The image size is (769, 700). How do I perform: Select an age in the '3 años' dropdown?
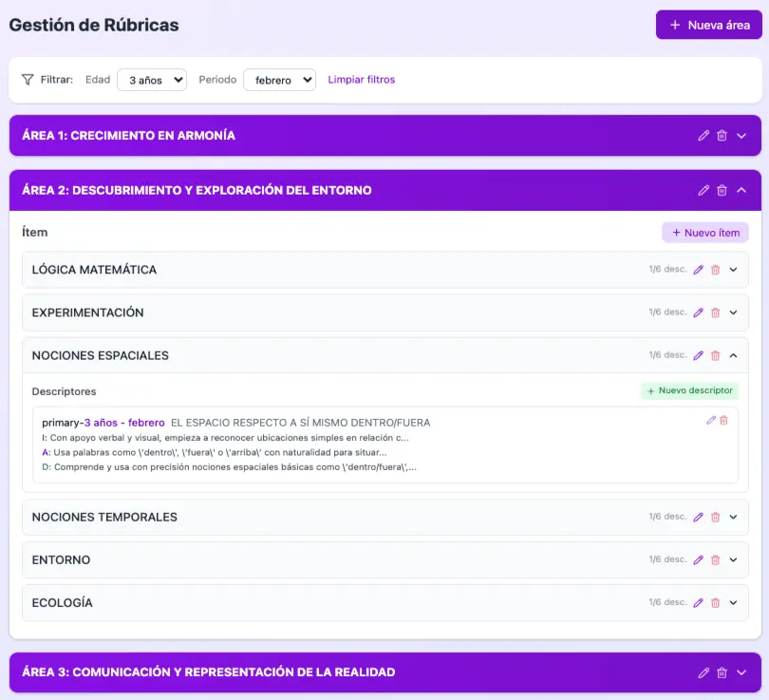click(152, 80)
